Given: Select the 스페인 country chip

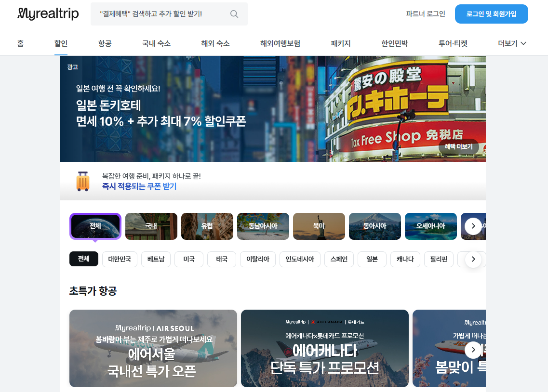Looking at the screenshot, I should 339,259.
